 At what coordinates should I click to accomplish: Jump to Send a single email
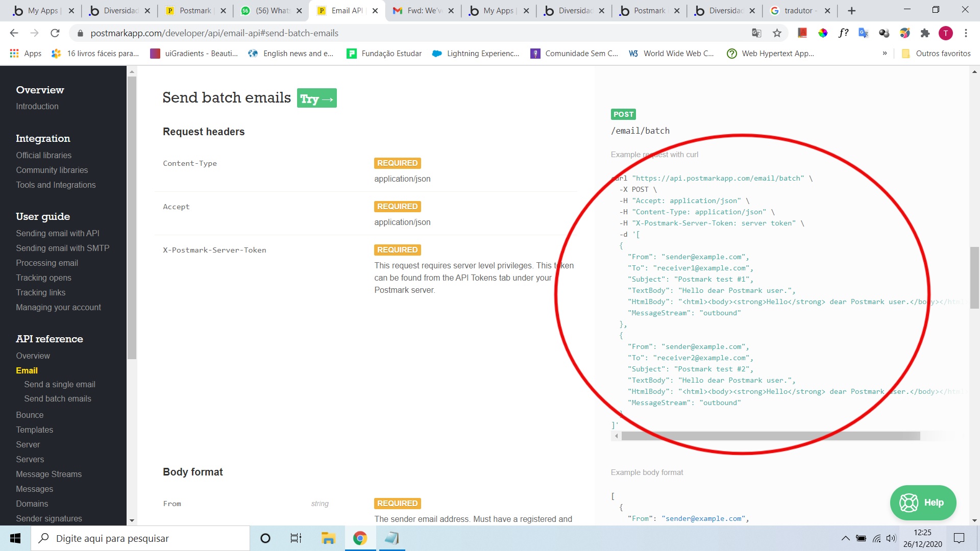[60, 384]
